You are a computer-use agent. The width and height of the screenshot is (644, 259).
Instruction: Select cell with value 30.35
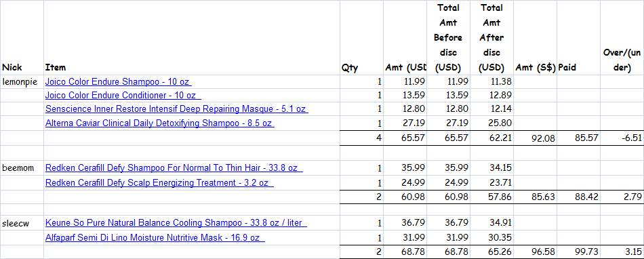[492, 238]
